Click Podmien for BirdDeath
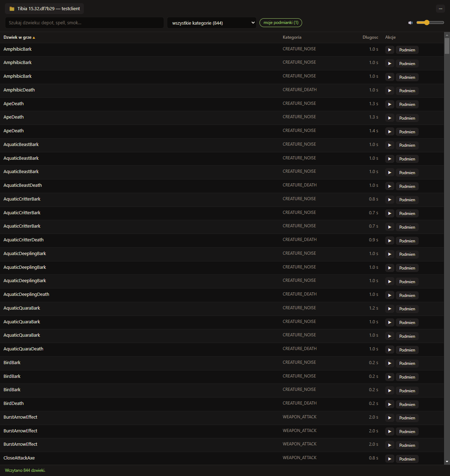This screenshot has width=450, height=476. pyautogui.click(x=407, y=405)
